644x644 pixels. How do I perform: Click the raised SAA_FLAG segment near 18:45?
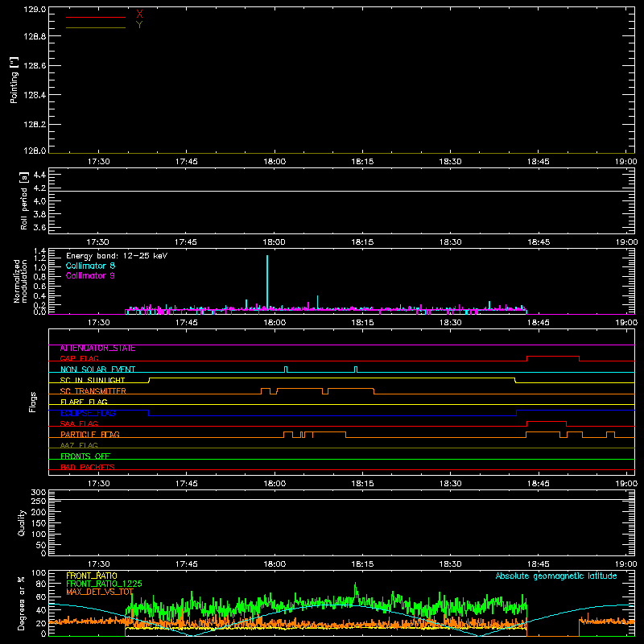pyautogui.click(x=547, y=422)
